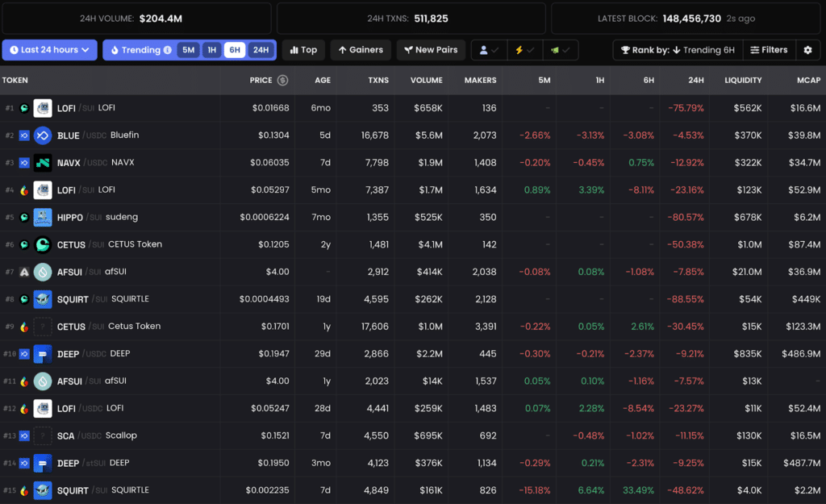Click the SQUIRT token logo in row 8

(x=43, y=299)
